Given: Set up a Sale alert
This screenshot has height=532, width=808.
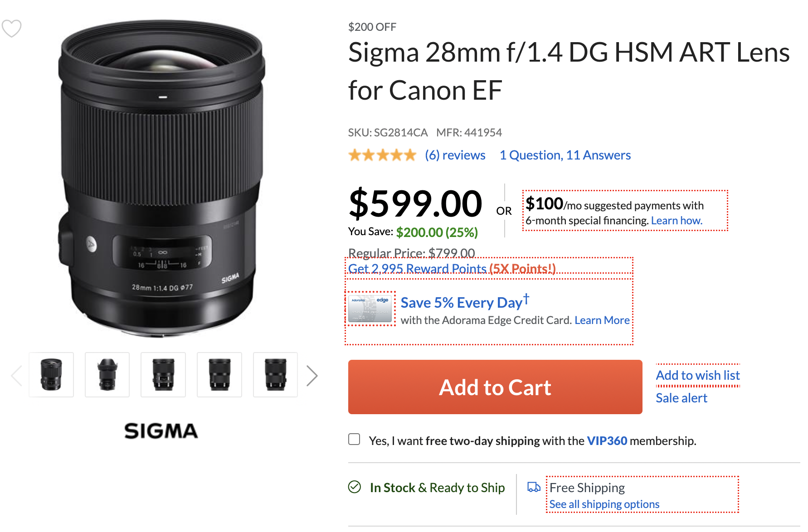Looking at the screenshot, I should click(681, 398).
